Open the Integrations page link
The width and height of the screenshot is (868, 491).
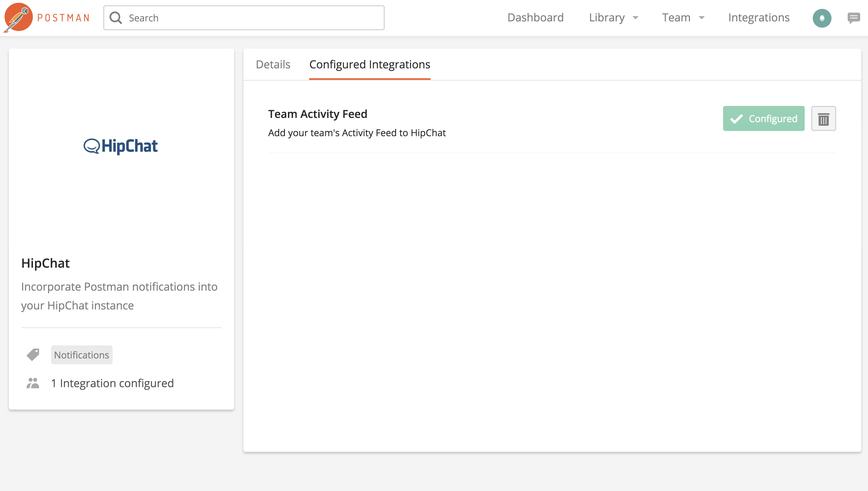(759, 17)
